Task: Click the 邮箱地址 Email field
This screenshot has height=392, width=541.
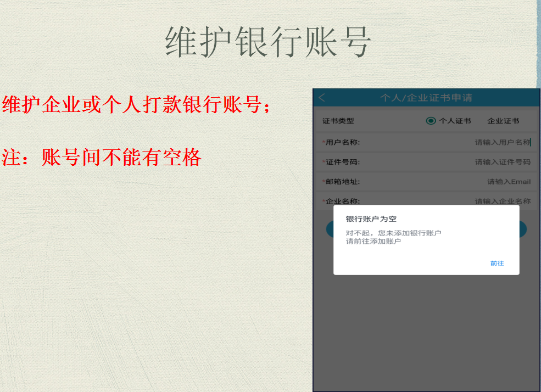Action: click(x=426, y=182)
